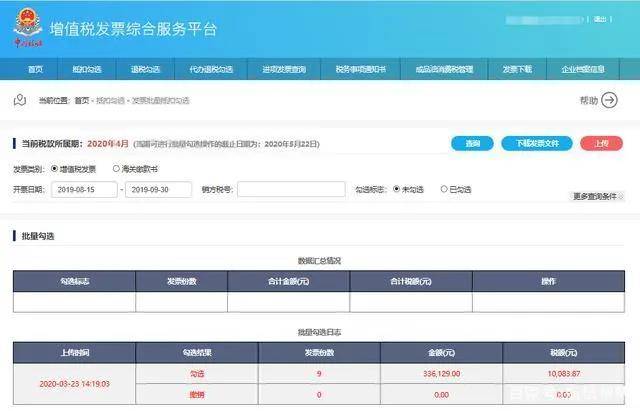This screenshot has width=640, height=411.
Task: Open the 税务事项通知书 navigation tab
Action: tap(361, 69)
